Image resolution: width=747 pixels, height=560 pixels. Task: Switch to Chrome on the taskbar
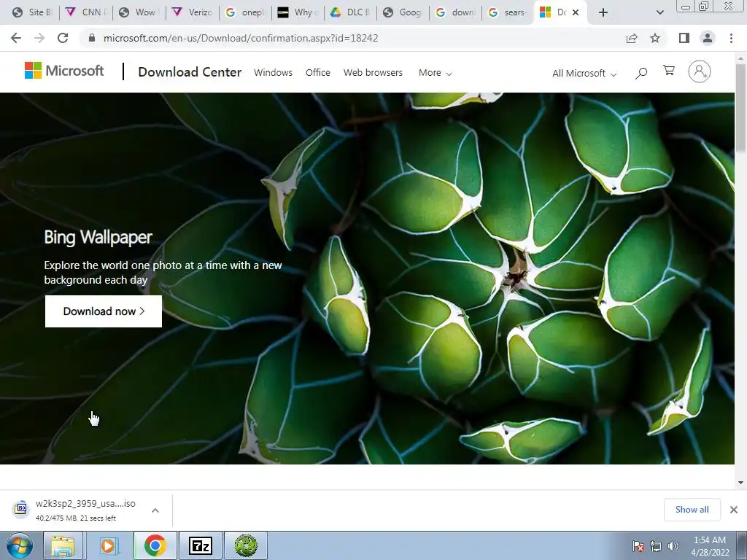pos(155,545)
